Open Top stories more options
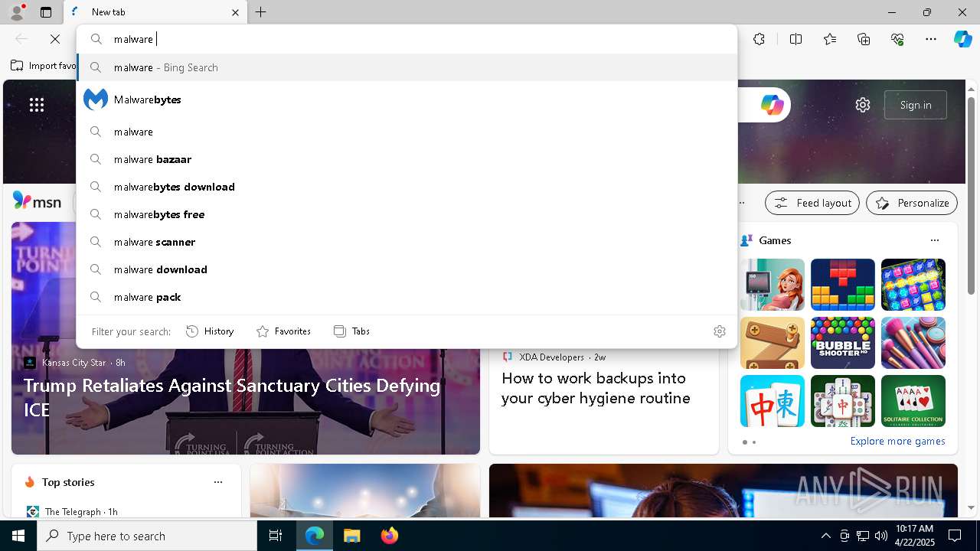Screen dimensions: 980x551 218,482
